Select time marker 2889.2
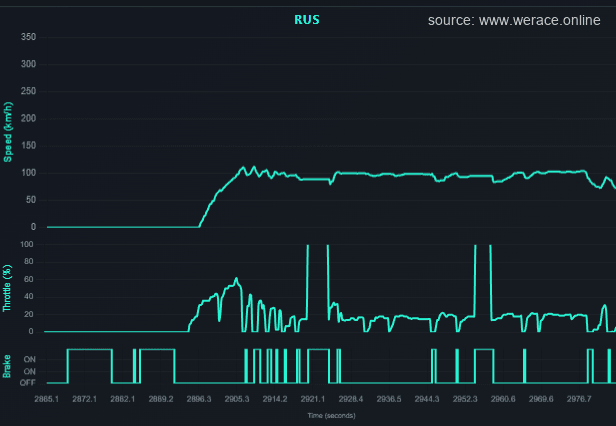This screenshot has height=426, width=616. click(x=161, y=399)
